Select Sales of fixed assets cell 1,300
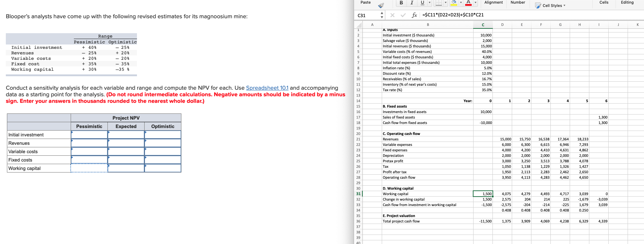The height and width of the screenshot is (244, 644). click(x=599, y=117)
